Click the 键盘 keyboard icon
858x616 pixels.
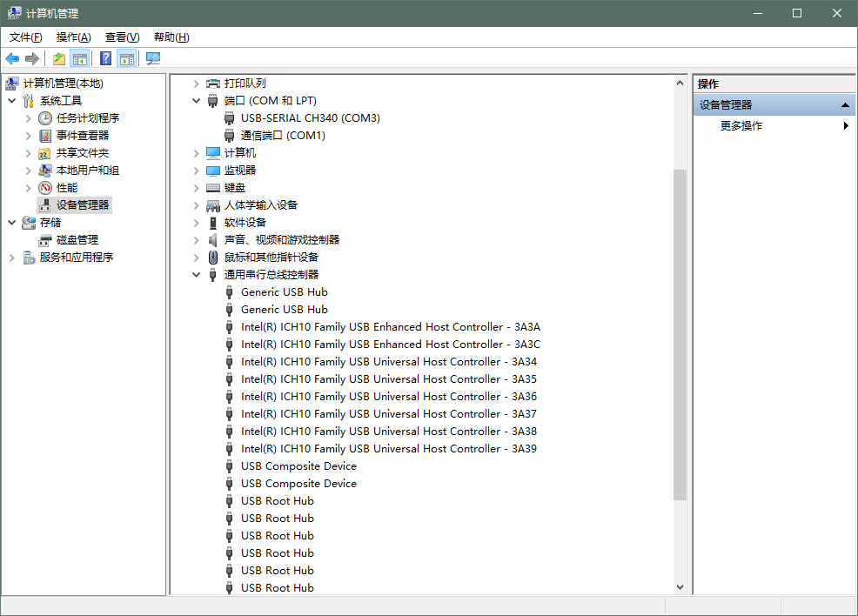tap(213, 188)
